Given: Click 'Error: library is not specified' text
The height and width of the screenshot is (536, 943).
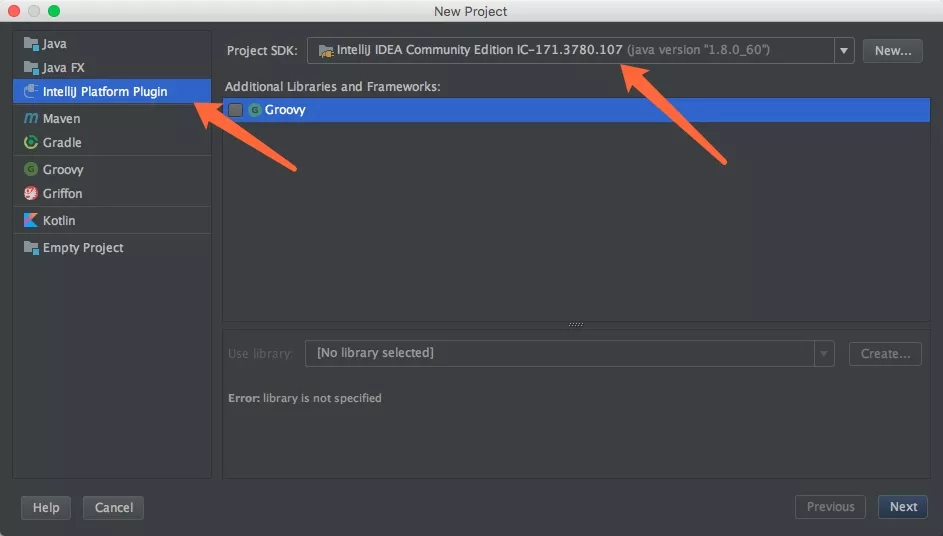Looking at the screenshot, I should [304, 398].
